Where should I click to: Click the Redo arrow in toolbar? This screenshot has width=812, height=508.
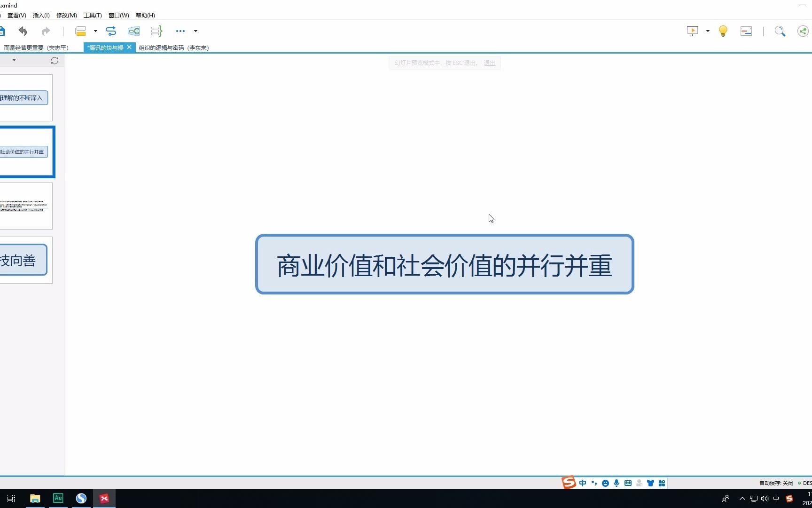tap(46, 31)
